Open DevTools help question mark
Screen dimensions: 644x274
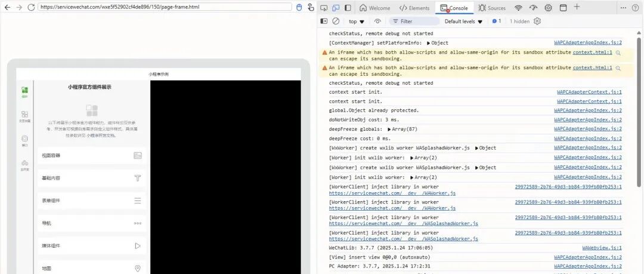click(636, 8)
